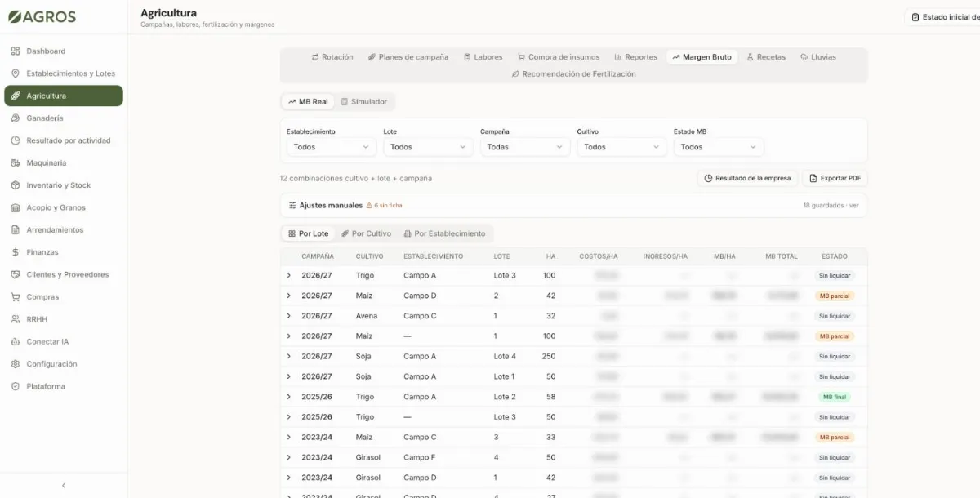The height and width of the screenshot is (498, 980).
Task: Group table Por Establecimiento
Action: tap(444, 233)
